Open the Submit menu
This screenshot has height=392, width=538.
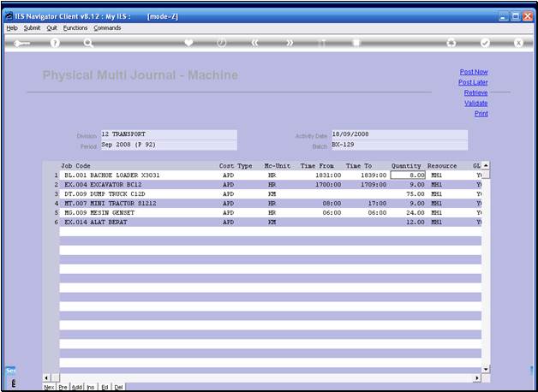point(32,28)
